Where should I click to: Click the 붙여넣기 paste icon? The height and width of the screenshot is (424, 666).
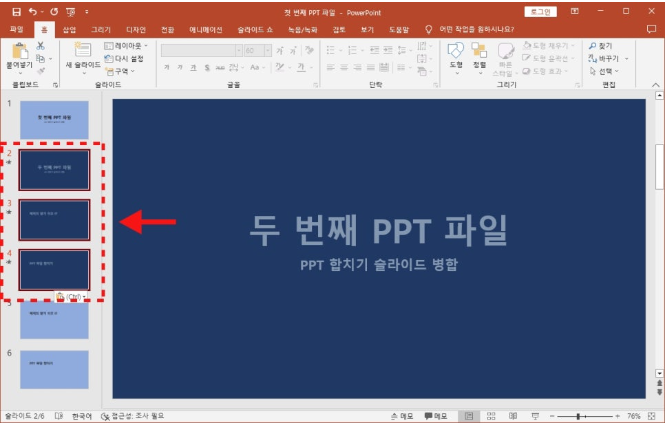point(18,55)
